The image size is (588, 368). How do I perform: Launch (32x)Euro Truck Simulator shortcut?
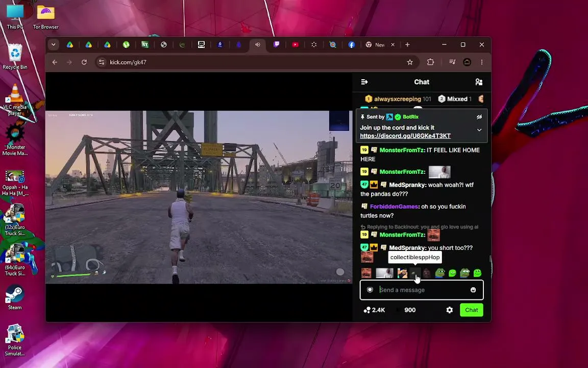point(15,220)
